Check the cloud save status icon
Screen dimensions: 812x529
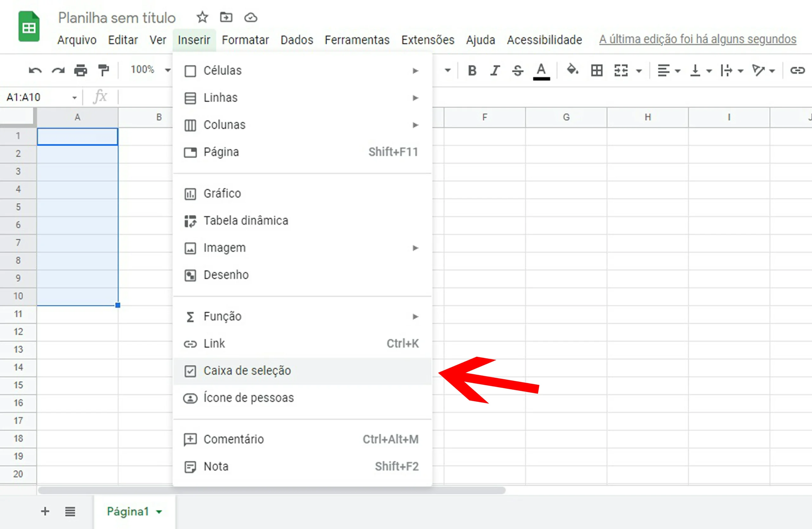pos(251,17)
